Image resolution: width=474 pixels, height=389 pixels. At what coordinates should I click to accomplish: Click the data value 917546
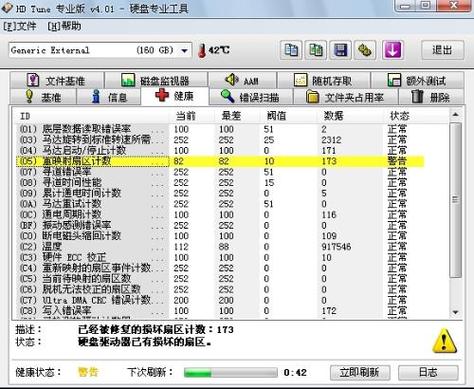coord(336,247)
